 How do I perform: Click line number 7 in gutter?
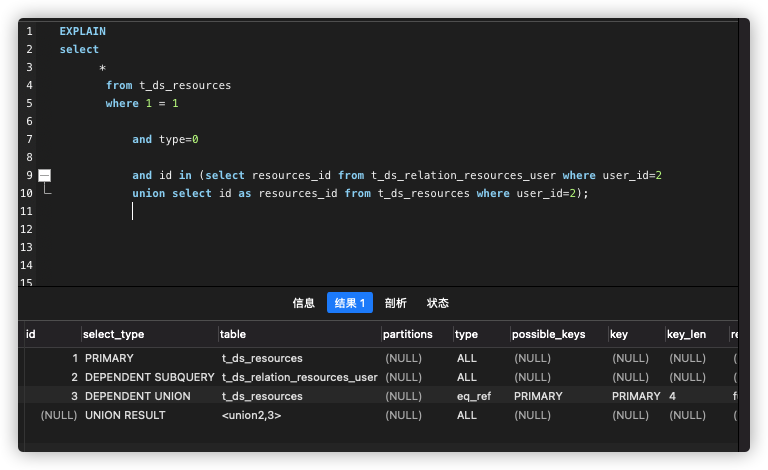coord(29,140)
